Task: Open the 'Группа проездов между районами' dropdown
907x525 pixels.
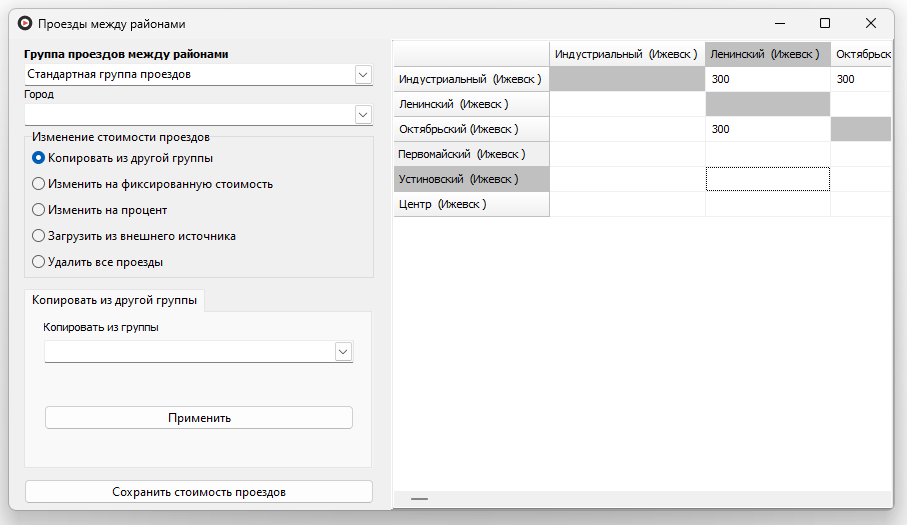Action: (x=362, y=75)
